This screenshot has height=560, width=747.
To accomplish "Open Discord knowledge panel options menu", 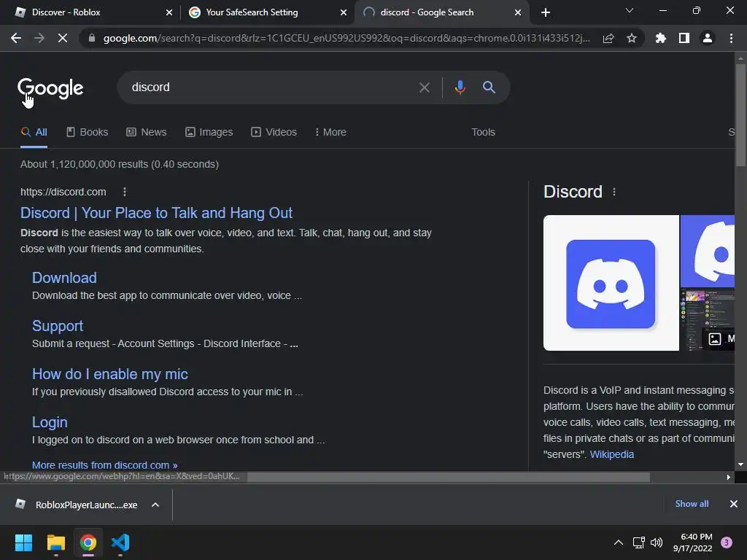I will (614, 192).
